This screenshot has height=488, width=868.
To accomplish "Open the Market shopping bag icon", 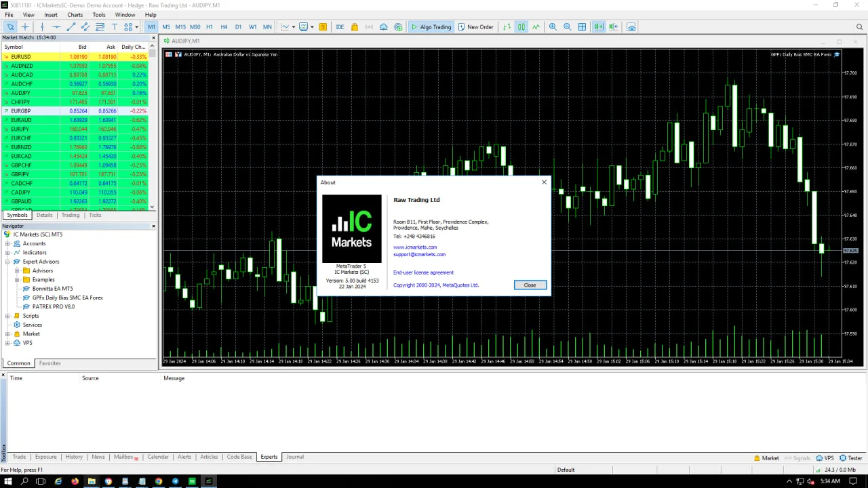I will coord(354,27).
